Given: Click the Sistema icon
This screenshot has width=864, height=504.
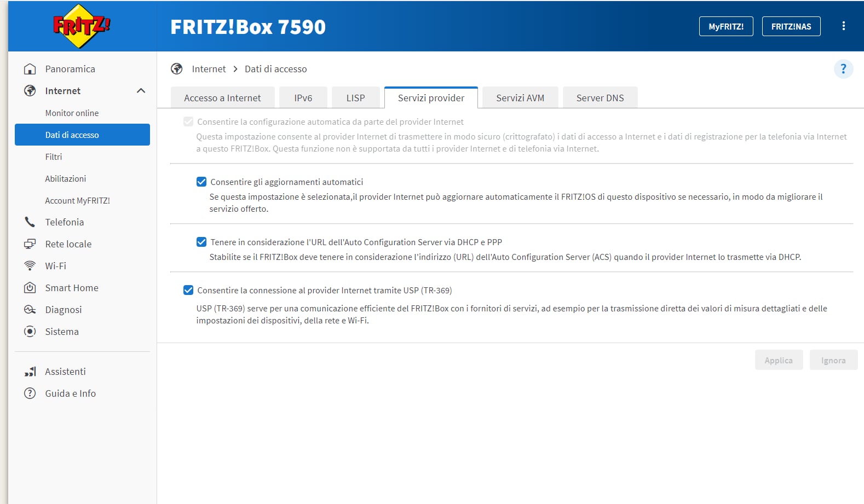Looking at the screenshot, I should 30,332.
